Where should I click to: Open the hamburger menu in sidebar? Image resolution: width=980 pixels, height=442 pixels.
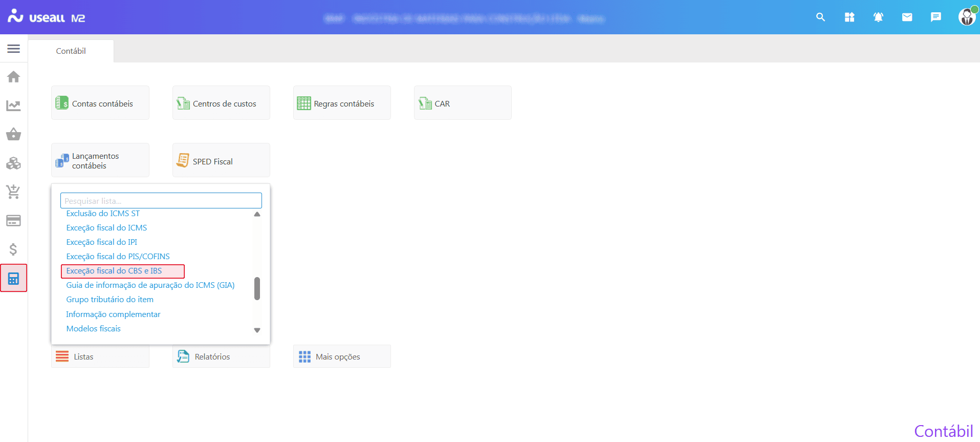tap(14, 49)
